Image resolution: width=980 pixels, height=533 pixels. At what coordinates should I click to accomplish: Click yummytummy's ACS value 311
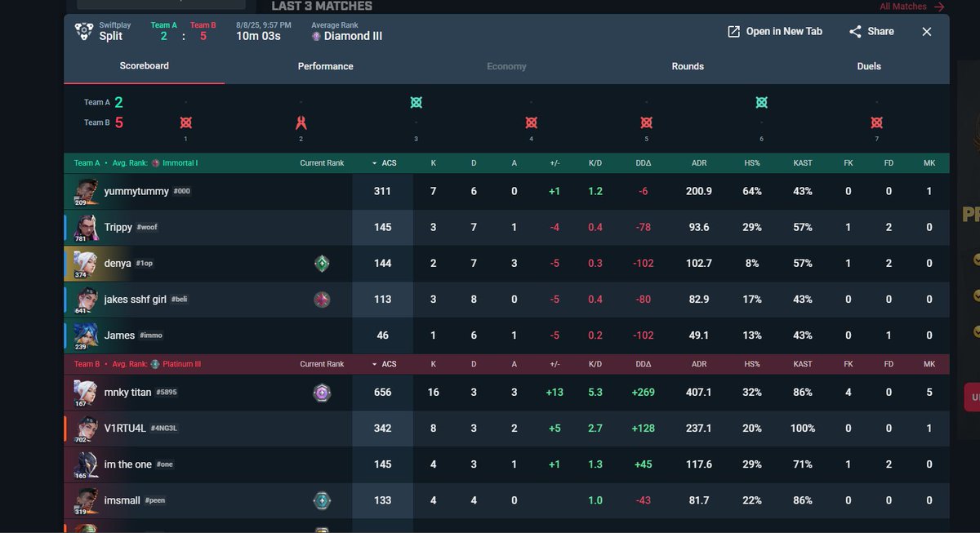pos(383,191)
